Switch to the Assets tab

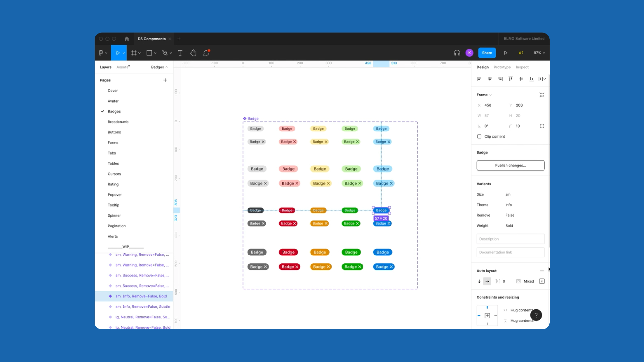[x=122, y=67]
